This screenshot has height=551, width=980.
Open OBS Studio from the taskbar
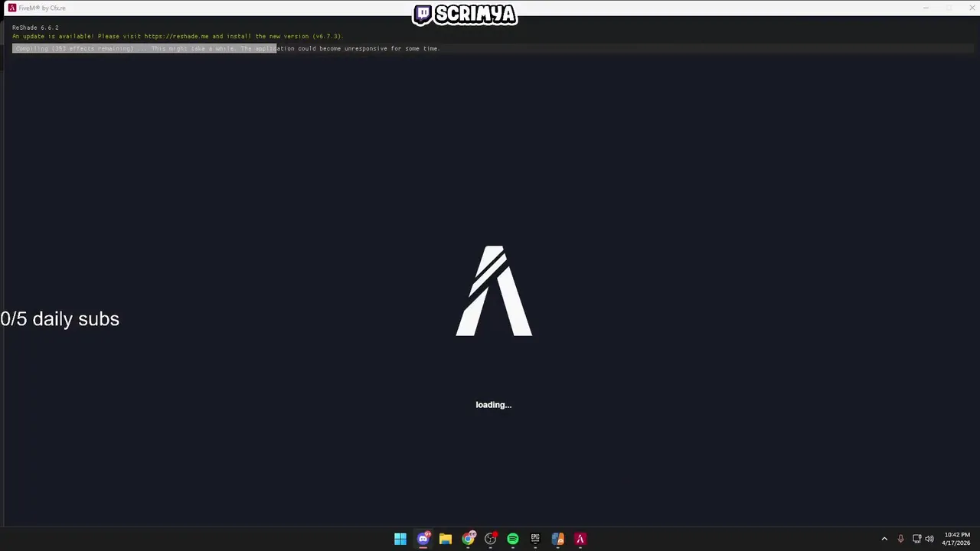point(491,539)
